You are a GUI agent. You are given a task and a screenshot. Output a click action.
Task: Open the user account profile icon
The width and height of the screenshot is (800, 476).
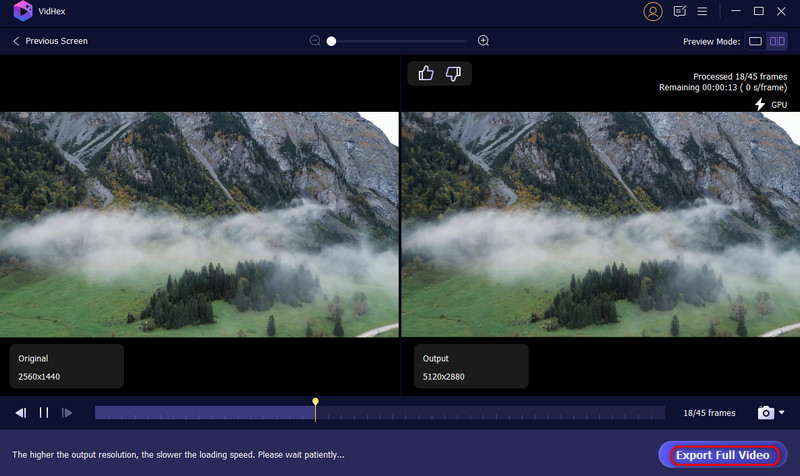[653, 12]
